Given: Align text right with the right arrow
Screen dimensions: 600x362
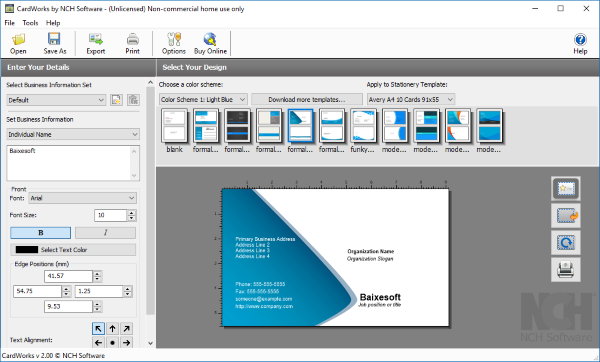Looking at the screenshot, I should click(126, 342).
